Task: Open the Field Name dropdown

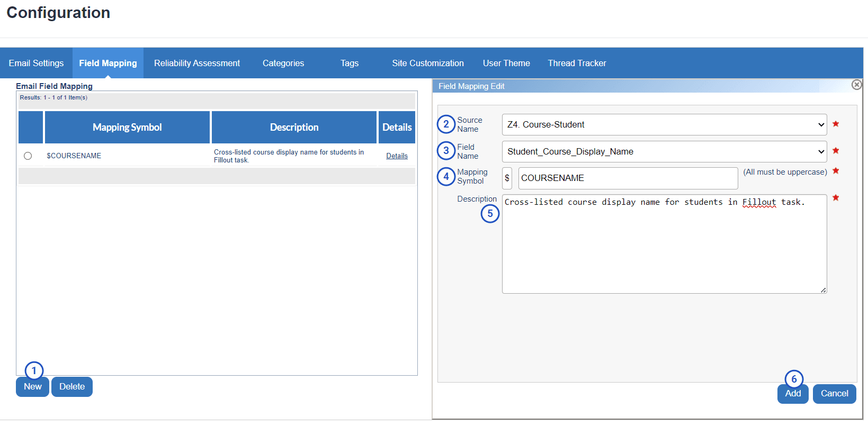Action: (x=664, y=151)
